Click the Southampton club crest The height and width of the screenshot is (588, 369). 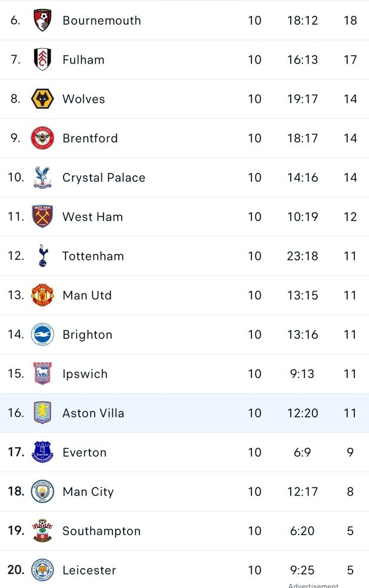tap(42, 530)
